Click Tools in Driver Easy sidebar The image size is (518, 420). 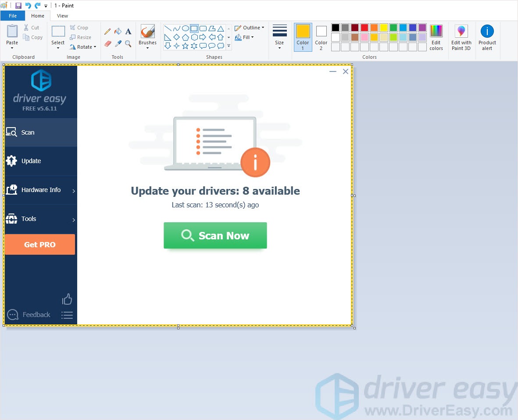(41, 219)
